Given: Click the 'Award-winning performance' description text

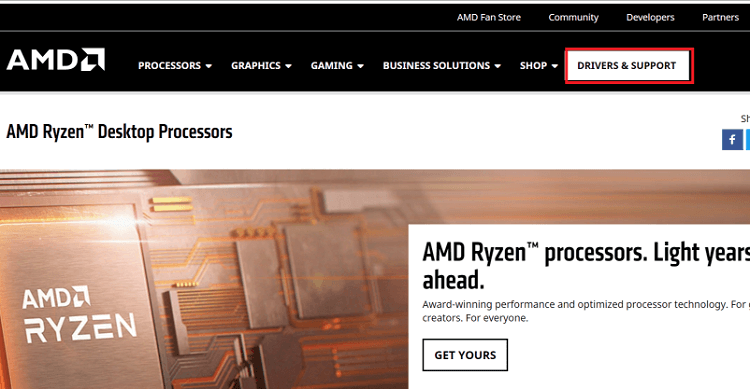Looking at the screenshot, I should [x=586, y=311].
